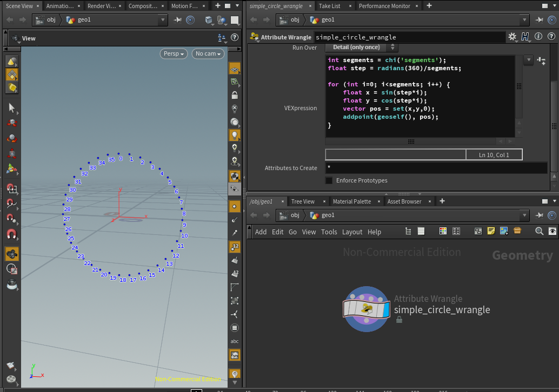Switch to Asset Browser tab
The image size is (559, 392).
point(404,201)
